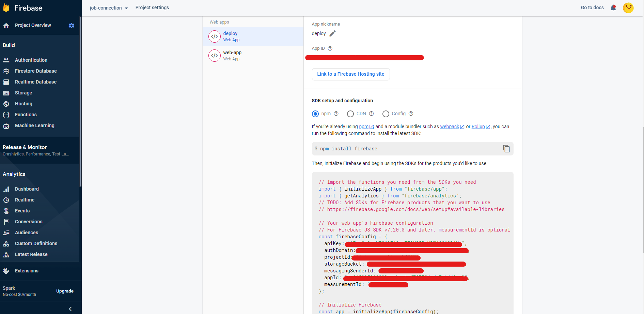Click the Hosting globe icon
644x314 pixels.
(x=6, y=104)
